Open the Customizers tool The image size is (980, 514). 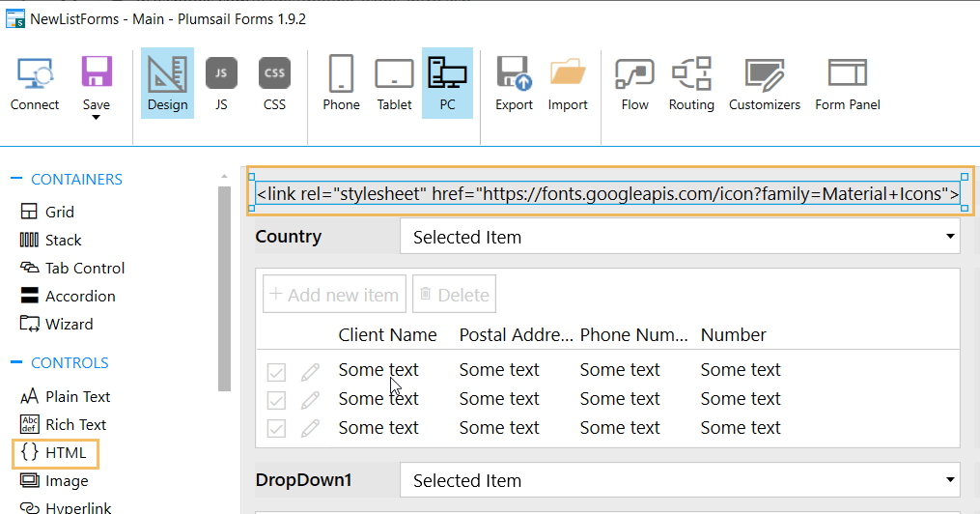[x=764, y=83]
